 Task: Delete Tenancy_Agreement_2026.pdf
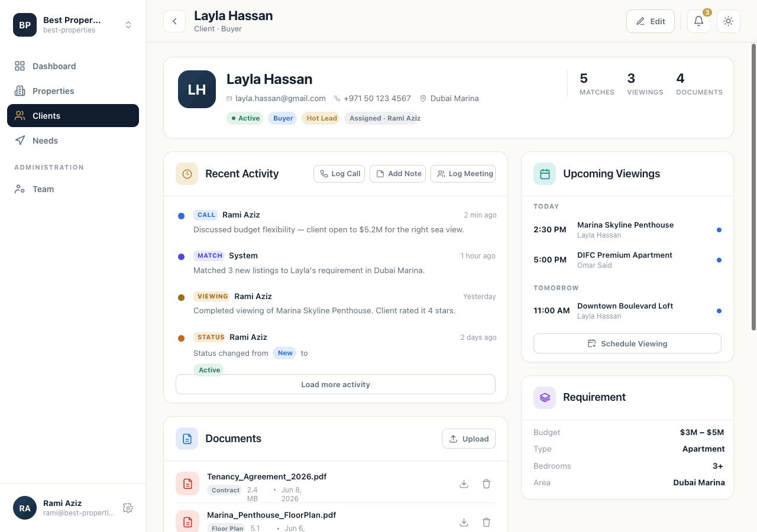486,484
